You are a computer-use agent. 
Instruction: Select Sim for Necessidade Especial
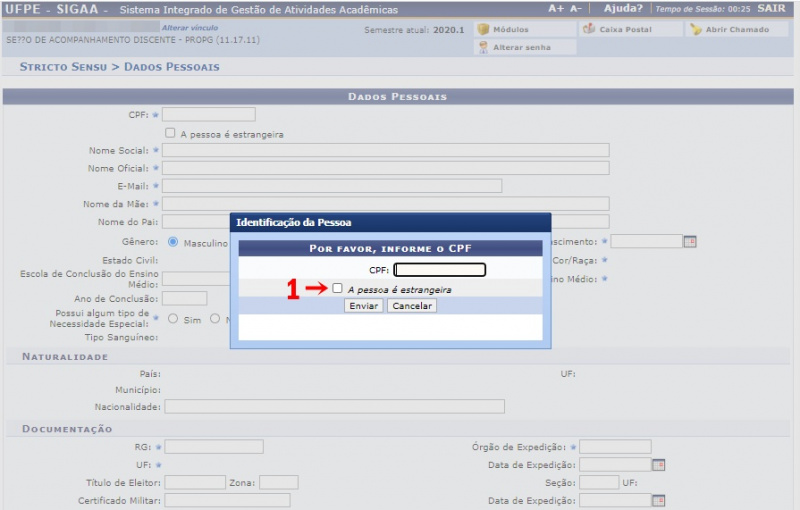[173, 319]
